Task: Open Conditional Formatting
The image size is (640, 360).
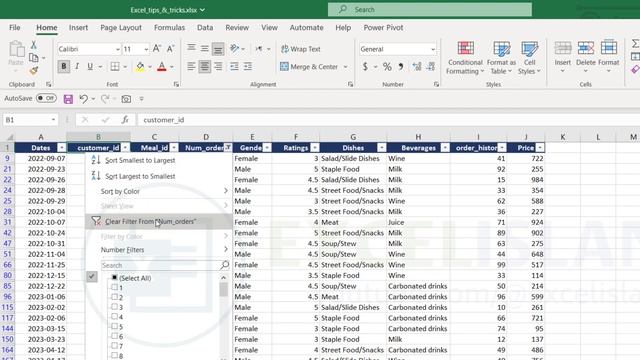Action: [x=465, y=58]
